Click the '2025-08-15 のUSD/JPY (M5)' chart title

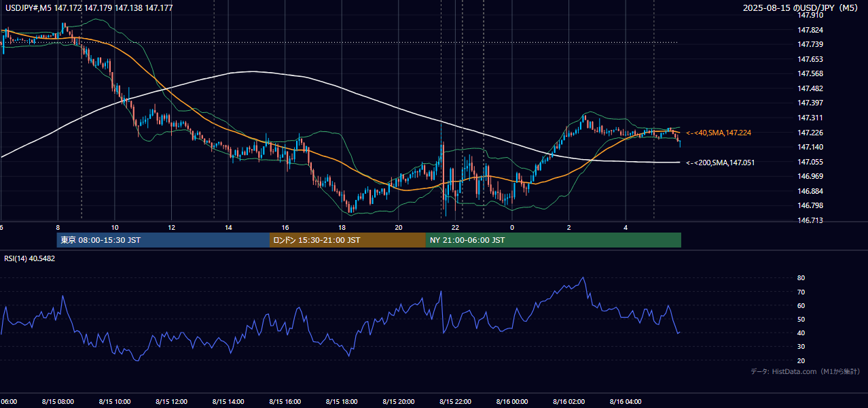tap(801, 8)
